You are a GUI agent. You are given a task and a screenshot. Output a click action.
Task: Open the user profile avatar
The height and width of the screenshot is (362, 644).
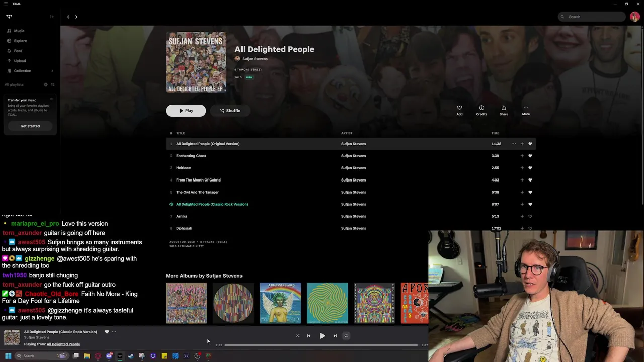click(634, 17)
